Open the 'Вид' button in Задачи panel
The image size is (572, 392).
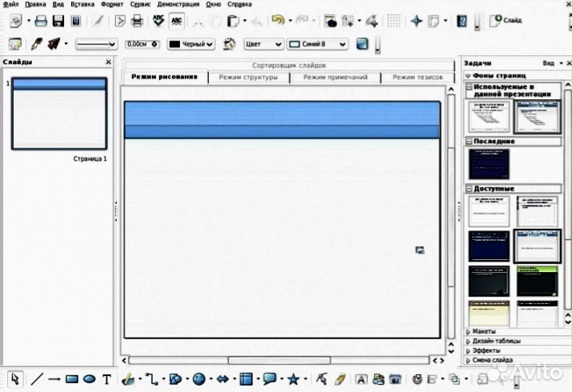pos(548,62)
